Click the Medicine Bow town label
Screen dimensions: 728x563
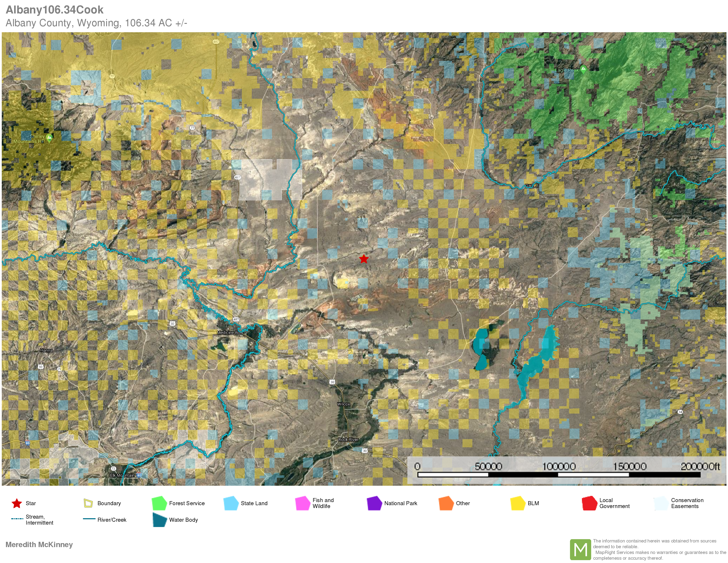tap(230, 333)
